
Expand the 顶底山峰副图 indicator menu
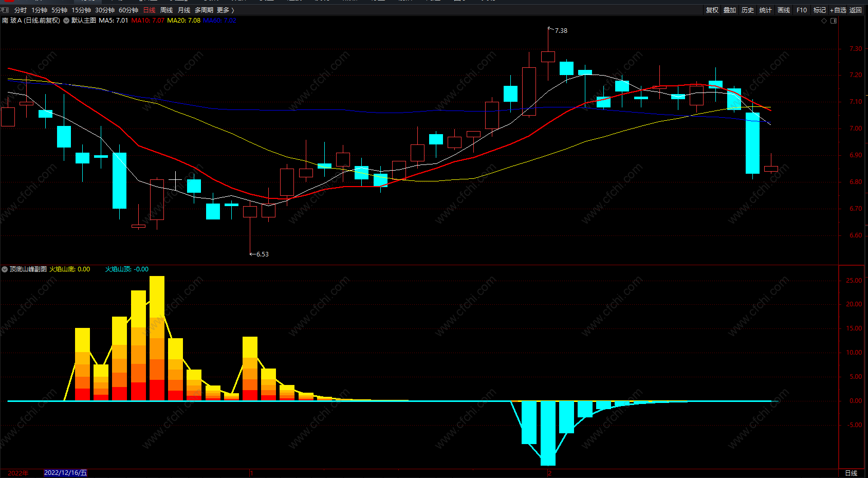click(x=5, y=269)
